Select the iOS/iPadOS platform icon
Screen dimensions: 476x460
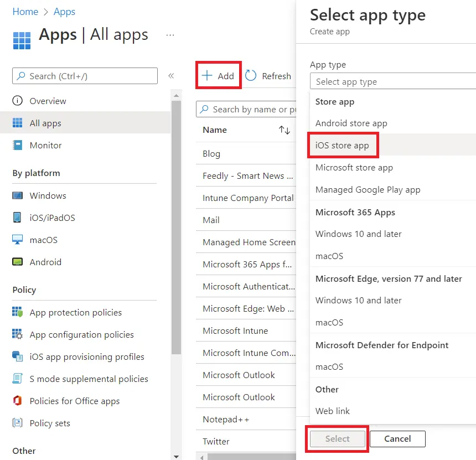pos(18,218)
